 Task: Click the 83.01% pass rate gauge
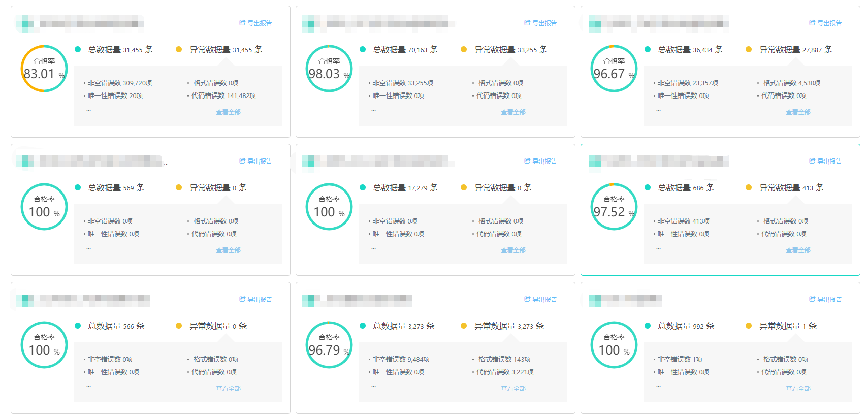point(44,69)
